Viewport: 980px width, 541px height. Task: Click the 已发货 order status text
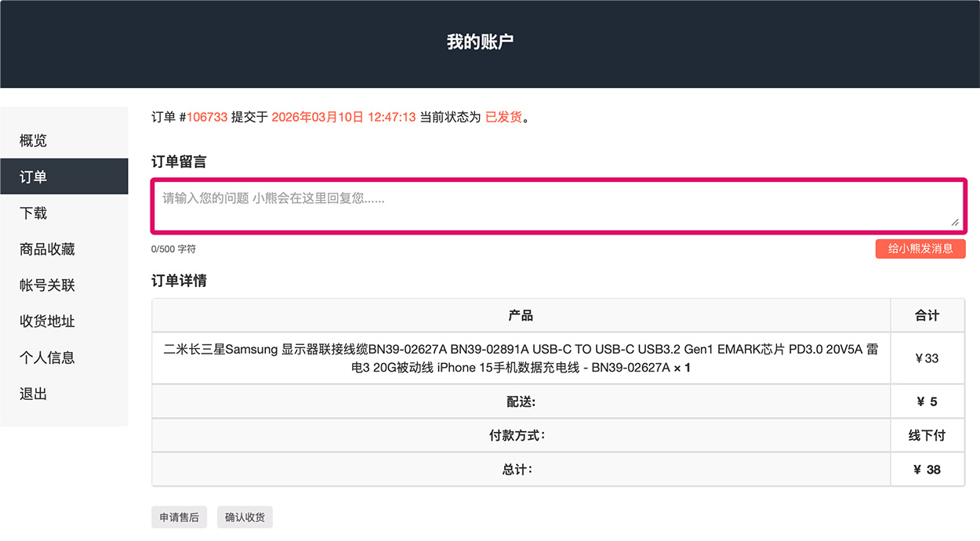pyautogui.click(x=503, y=117)
